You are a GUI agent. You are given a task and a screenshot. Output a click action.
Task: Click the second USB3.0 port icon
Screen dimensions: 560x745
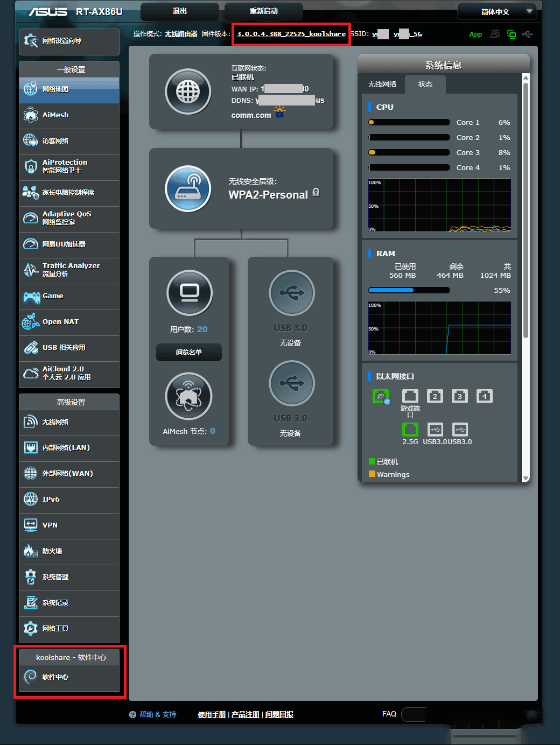[x=460, y=429]
